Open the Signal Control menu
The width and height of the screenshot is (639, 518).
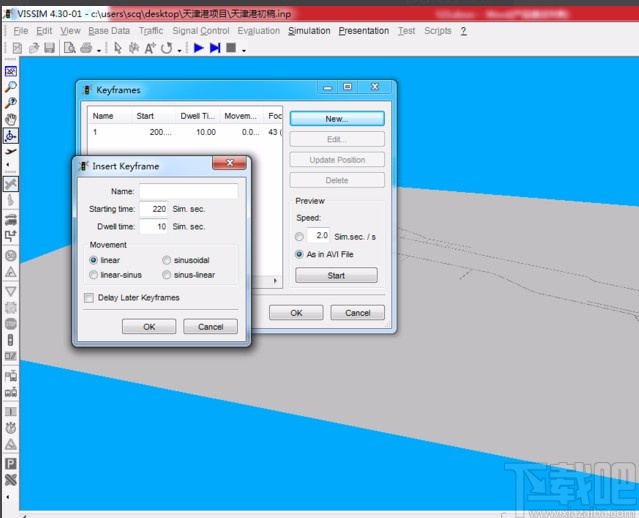(201, 31)
